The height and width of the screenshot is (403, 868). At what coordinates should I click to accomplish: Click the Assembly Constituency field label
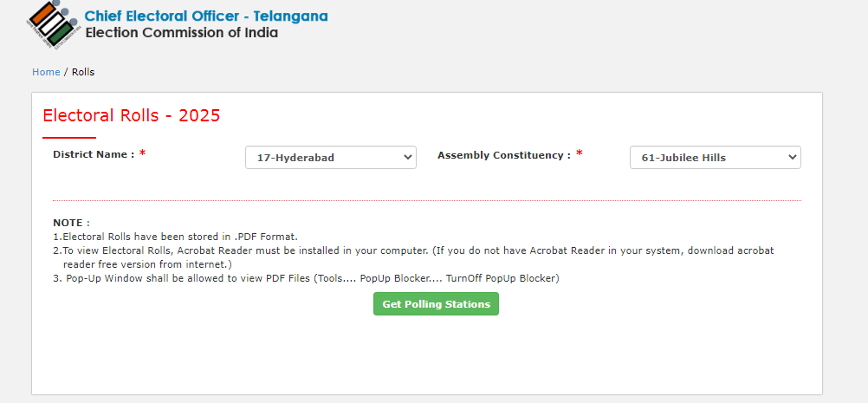click(x=503, y=155)
